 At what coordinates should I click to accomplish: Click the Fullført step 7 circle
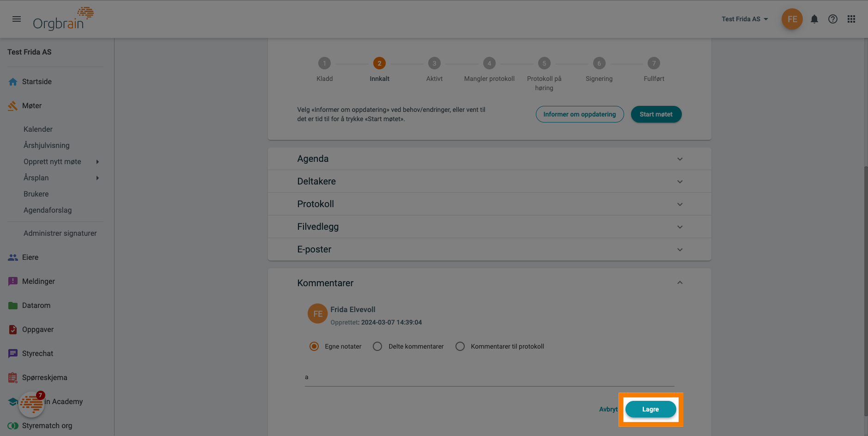(x=654, y=63)
